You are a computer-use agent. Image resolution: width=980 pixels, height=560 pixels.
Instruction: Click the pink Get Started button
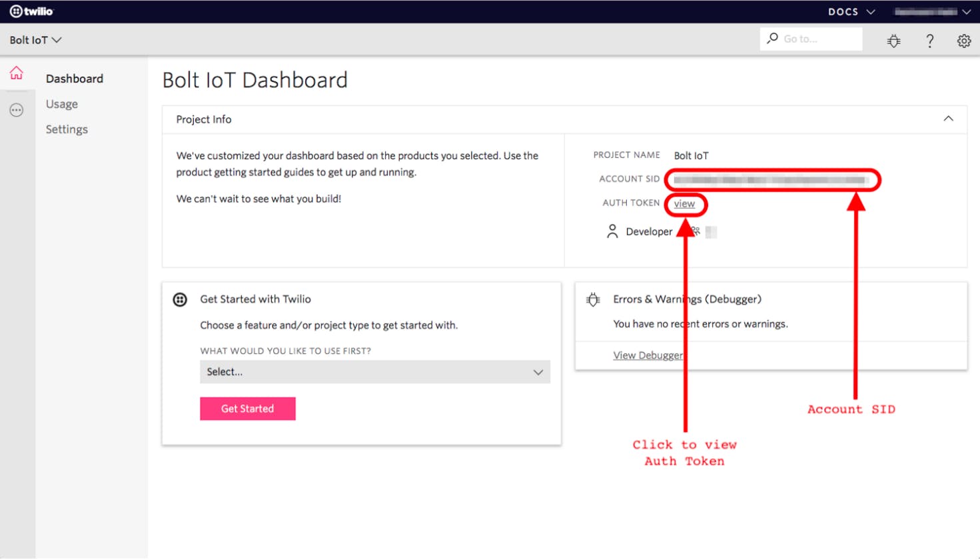pyautogui.click(x=248, y=409)
